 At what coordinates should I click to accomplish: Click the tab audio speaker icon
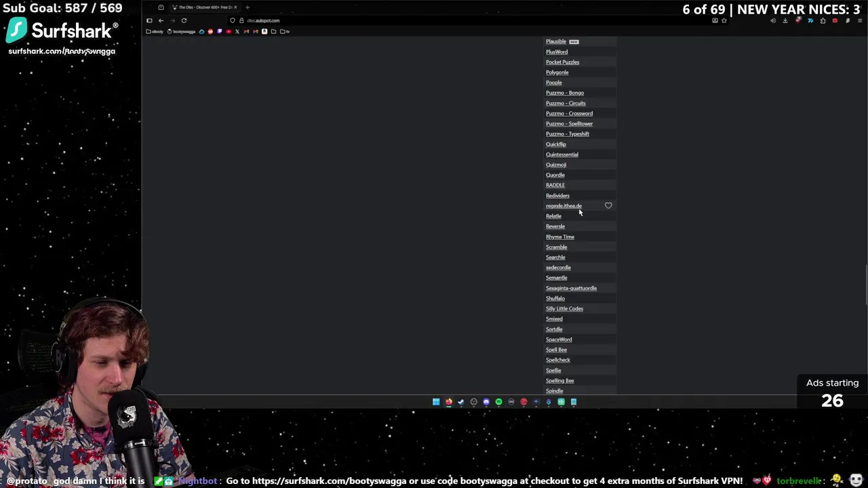click(x=773, y=20)
